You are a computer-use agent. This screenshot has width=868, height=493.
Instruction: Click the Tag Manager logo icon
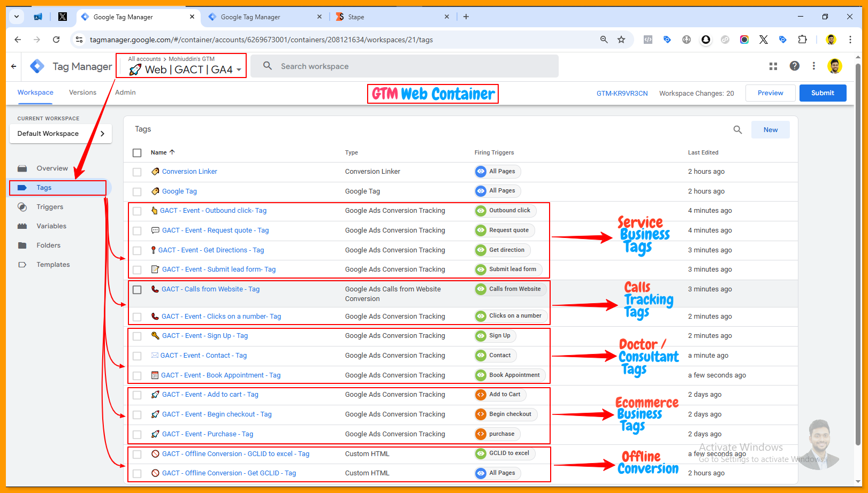[37, 66]
